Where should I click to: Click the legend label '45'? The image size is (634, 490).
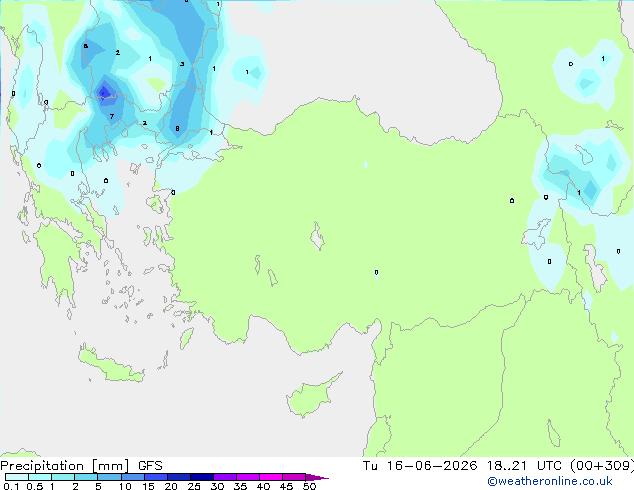coord(286,486)
